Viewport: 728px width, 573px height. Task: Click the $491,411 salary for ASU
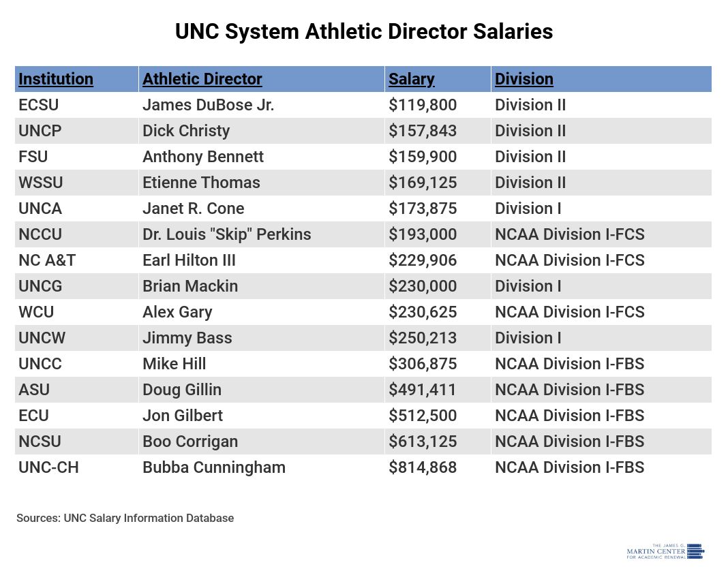(423, 390)
